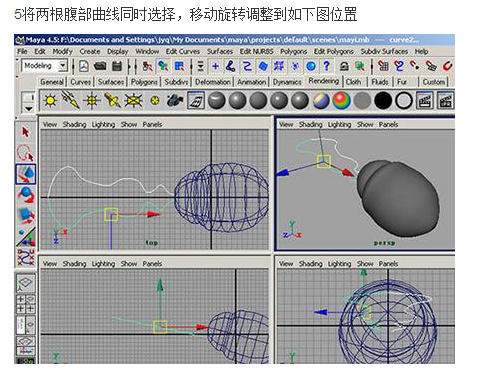Click the black surface shader sphere

point(383,101)
